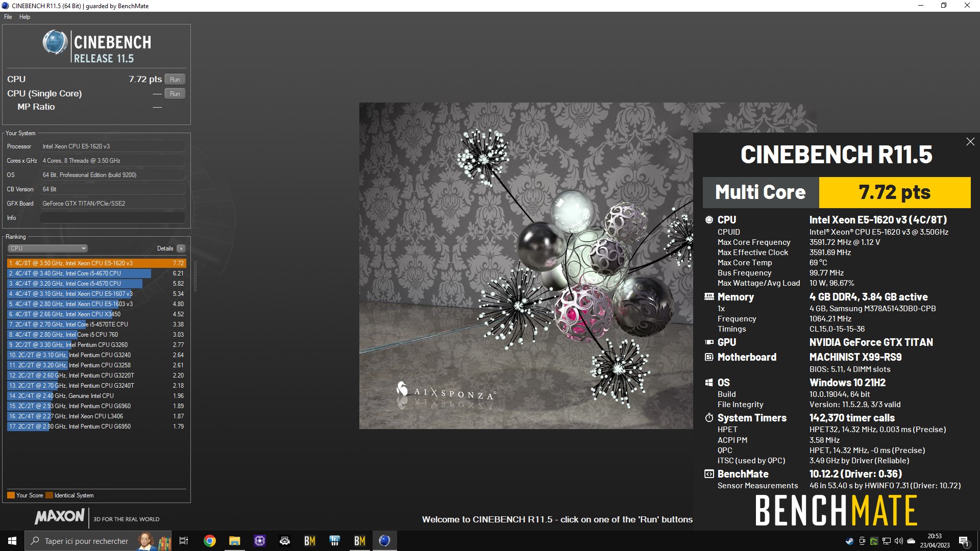Click the CPU chip icon in BenchMate
The height and width of the screenshot is (551, 980).
[709, 220]
